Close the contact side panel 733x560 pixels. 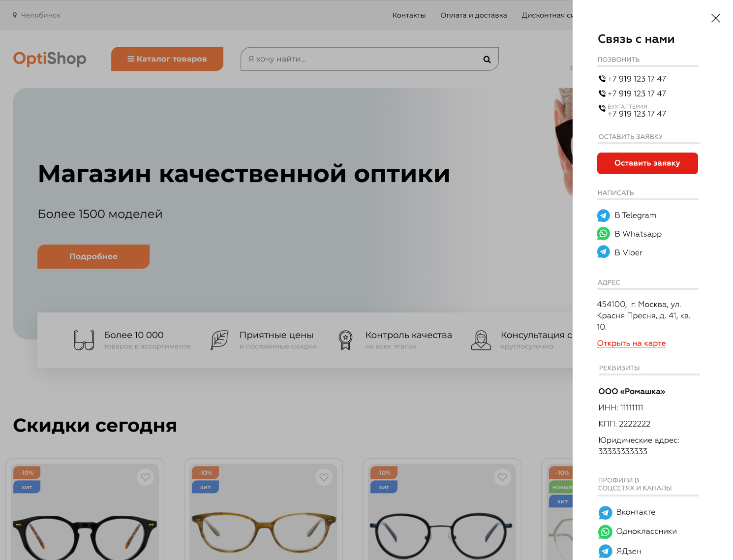715,18
